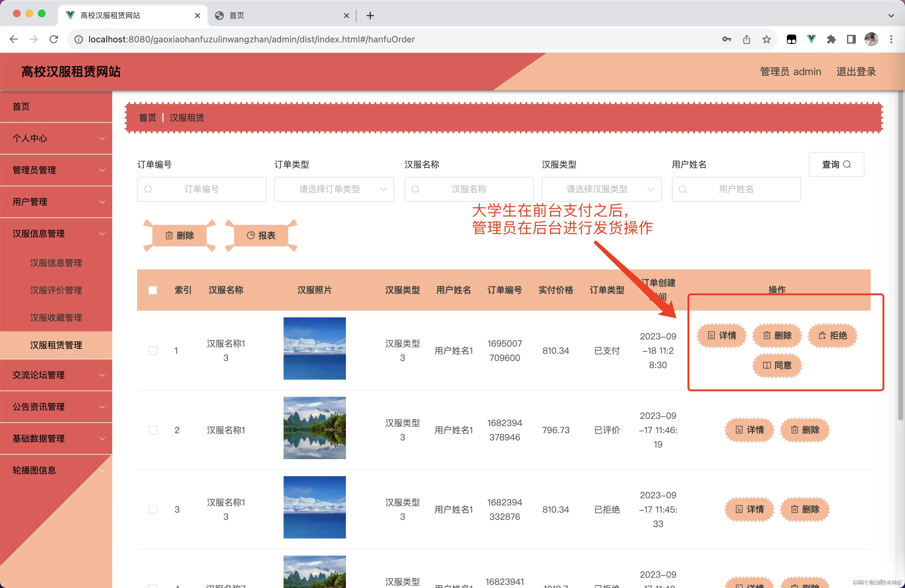The width and height of the screenshot is (905, 588).
Task: Click the share page icon in address bar
Action: [746, 39]
